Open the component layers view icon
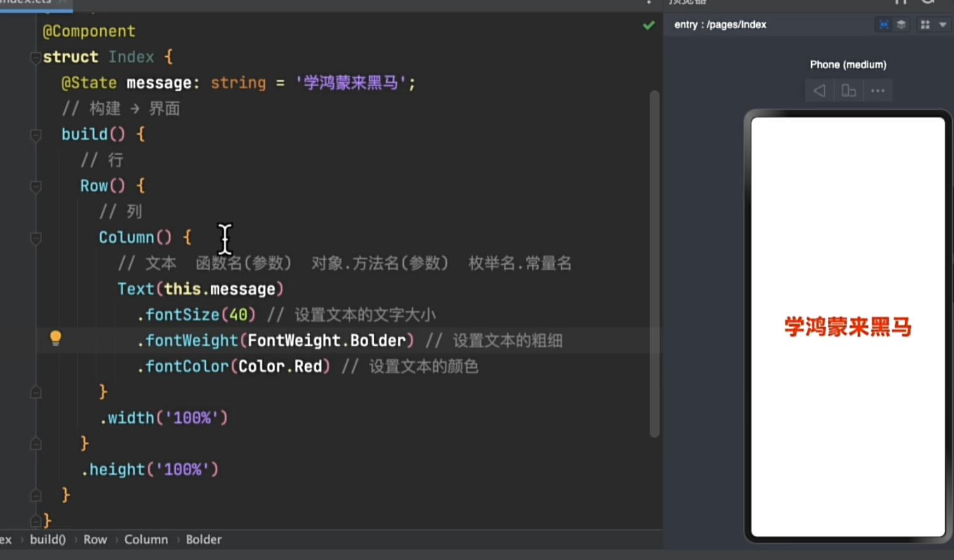Viewport: 954px width, 560px height. [901, 25]
